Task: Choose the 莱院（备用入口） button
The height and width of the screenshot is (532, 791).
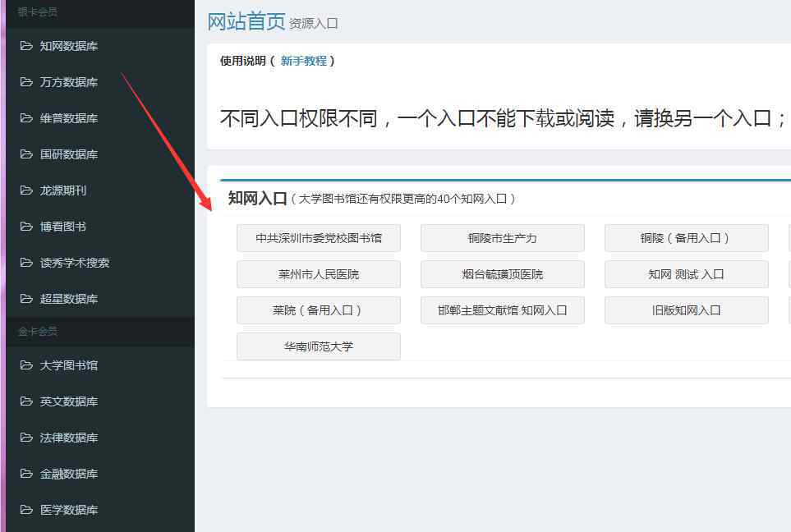Action: point(319,310)
